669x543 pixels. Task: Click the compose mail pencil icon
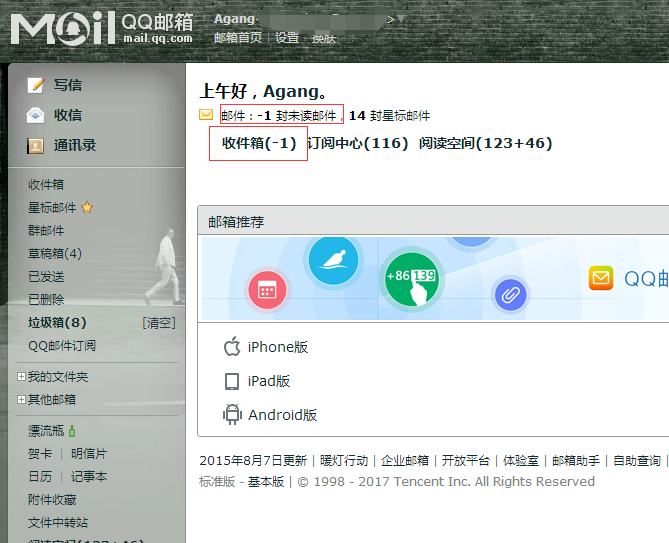tap(36, 85)
